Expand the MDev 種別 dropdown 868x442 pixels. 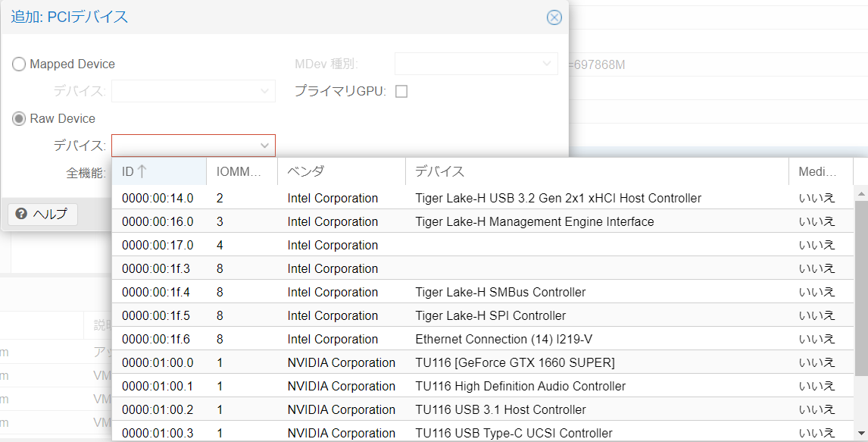pos(547,64)
